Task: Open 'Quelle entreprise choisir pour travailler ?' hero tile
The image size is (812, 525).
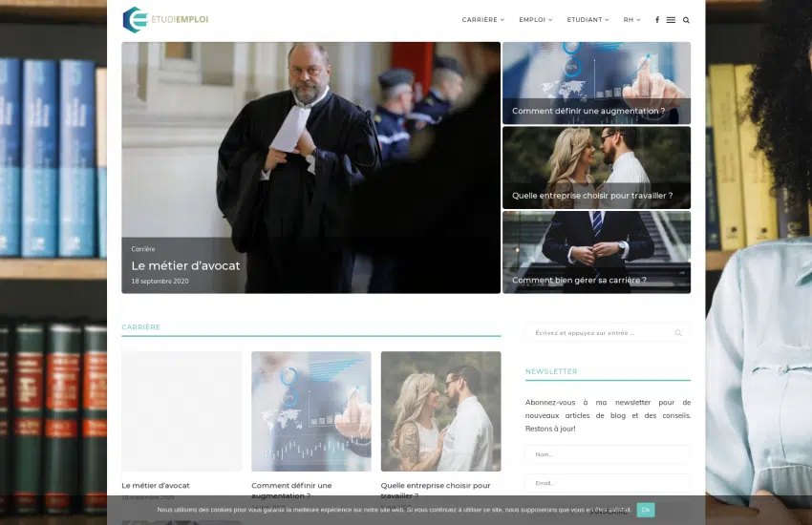Action: pyautogui.click(x=592, y=195)
